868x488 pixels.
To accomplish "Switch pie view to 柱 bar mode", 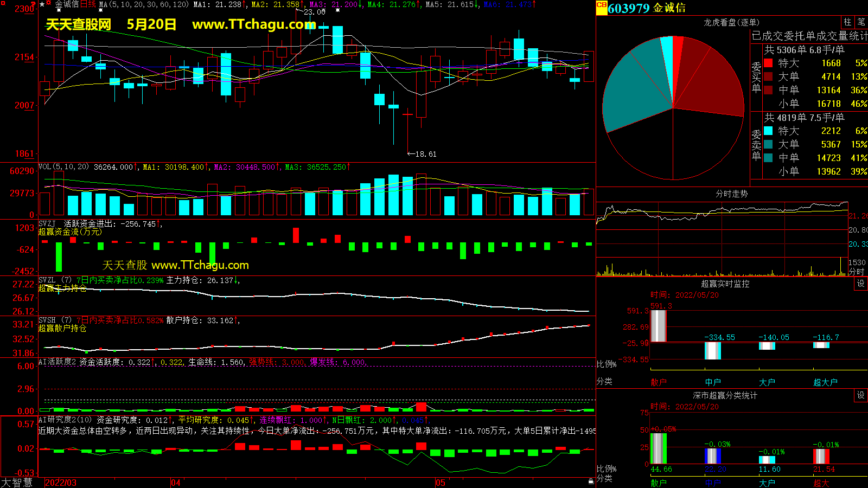I will tap(847, 22).
